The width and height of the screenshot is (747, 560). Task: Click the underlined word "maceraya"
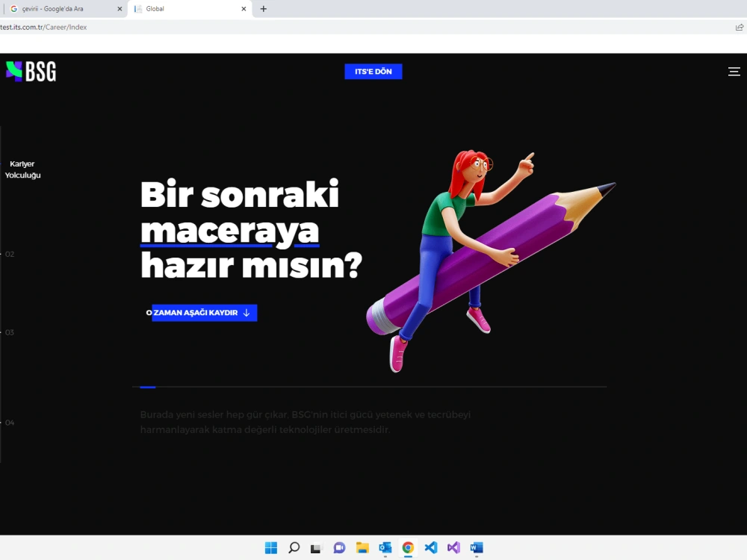[x=229, y=232]
